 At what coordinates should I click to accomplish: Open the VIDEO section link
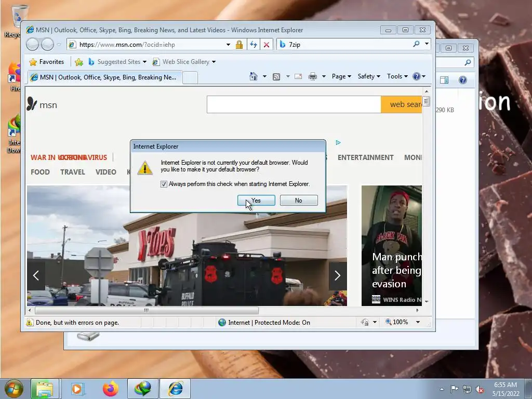106,172
